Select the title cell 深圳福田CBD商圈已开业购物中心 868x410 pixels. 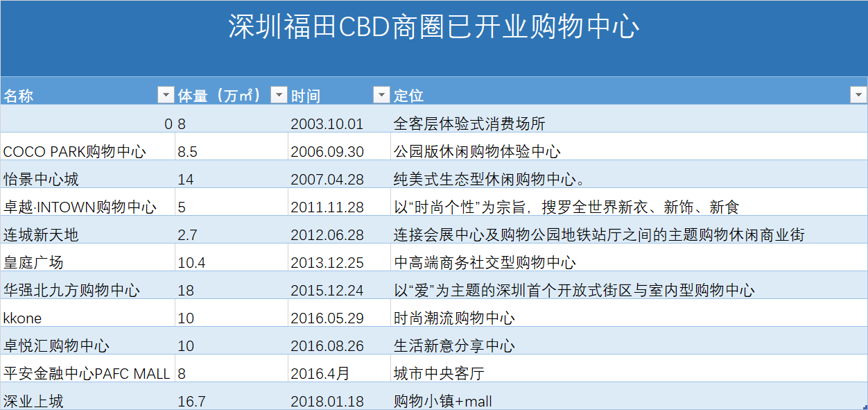tap(434, 39)
